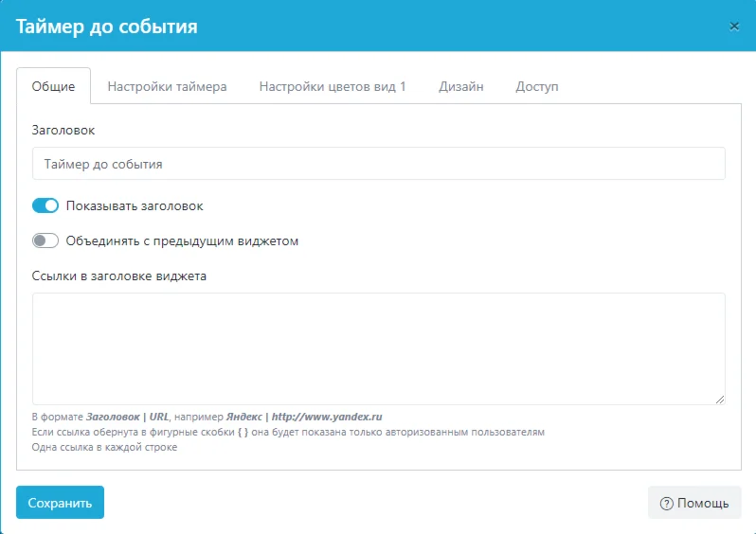The width and height of the screenshot is (756, 534).
Task: Disable the Показывать заголовок switch
Action: click(x=45, y=205)
